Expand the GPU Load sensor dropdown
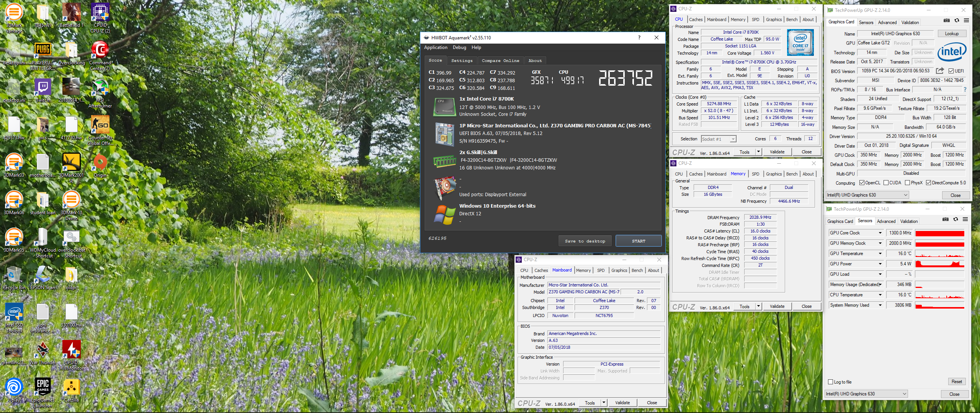This screenshot has width=980, height=413. 880,274
